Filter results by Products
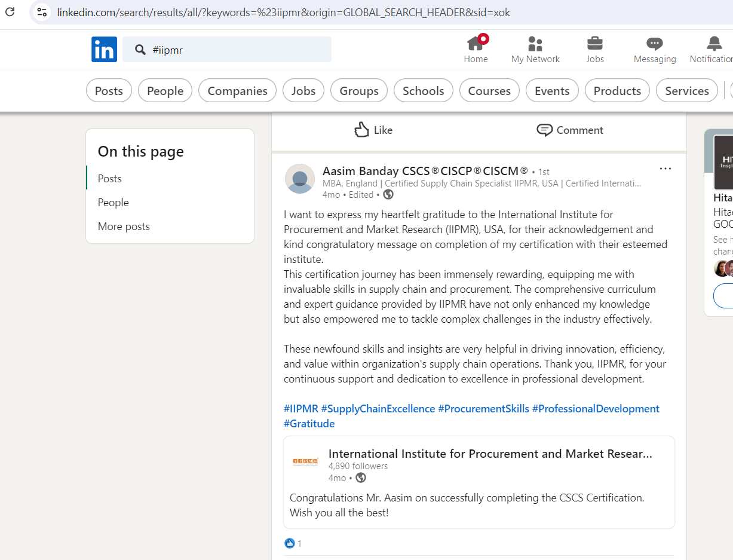Viewport: 733px width, 560px height. pyautogui.click(x=617, y=91)
